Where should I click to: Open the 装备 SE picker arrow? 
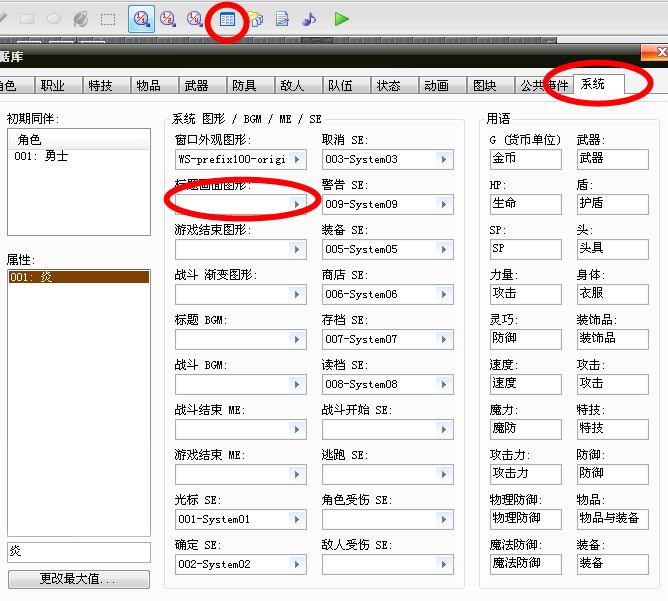[444, 249]
